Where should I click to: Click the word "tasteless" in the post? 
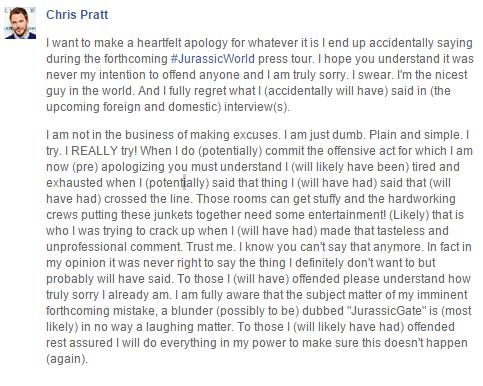click(x=407, y=231)
